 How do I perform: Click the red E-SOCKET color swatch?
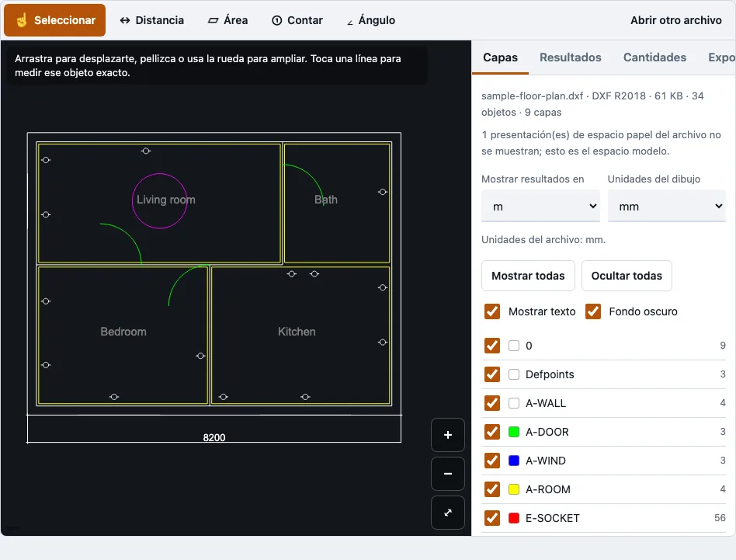(514, 518)
